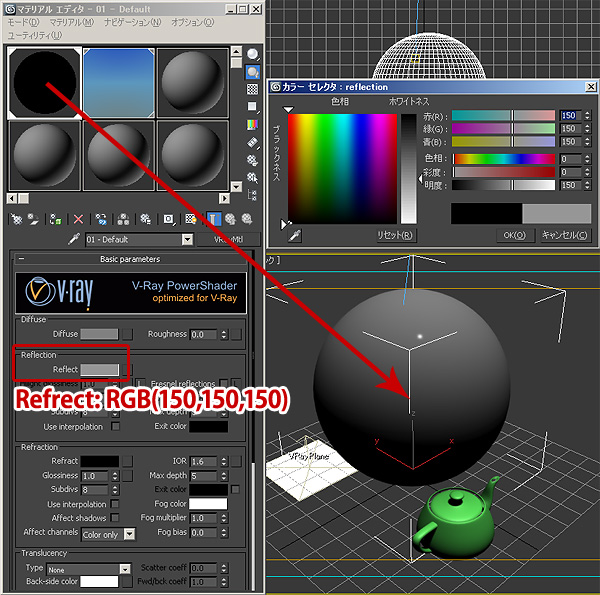Click Assign Material to Selection icon
This screenshot has height=595, width=600.
[55, 219]
